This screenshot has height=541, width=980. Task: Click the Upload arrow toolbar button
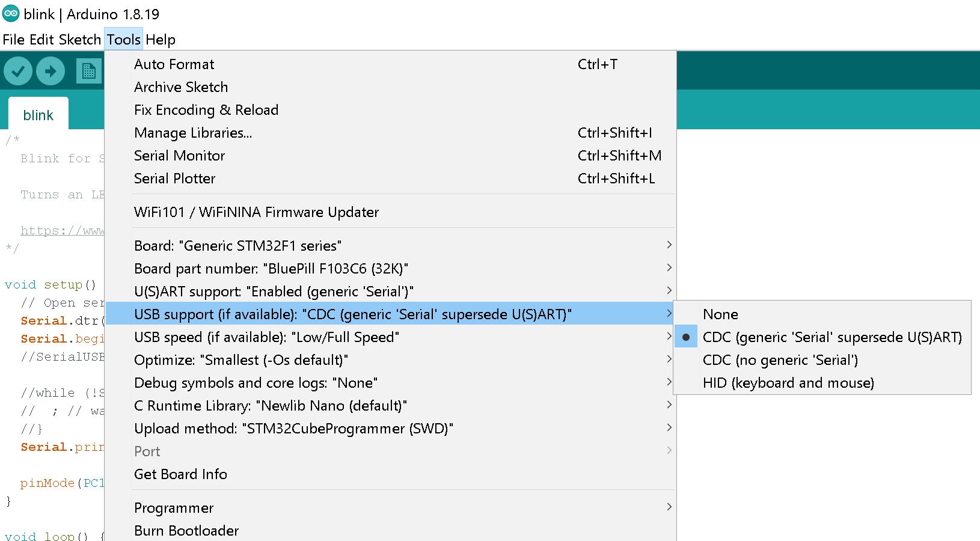[51, 72]
